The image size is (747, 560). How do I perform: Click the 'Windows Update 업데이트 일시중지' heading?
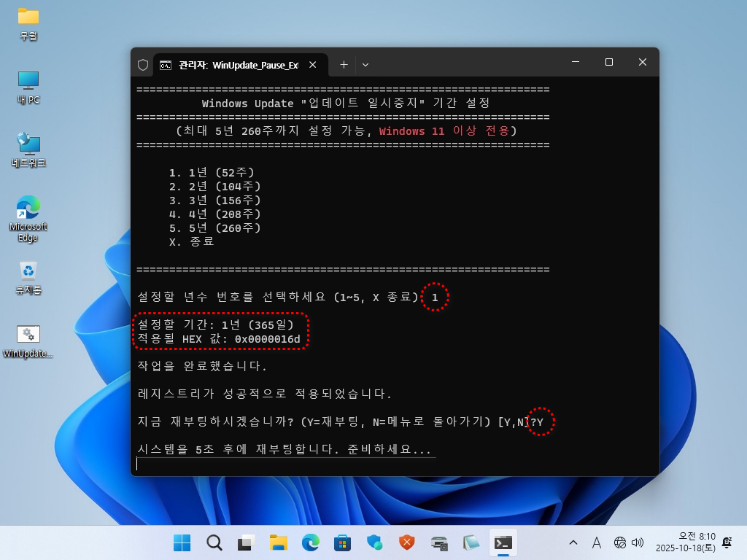click(x=346, y=104)
